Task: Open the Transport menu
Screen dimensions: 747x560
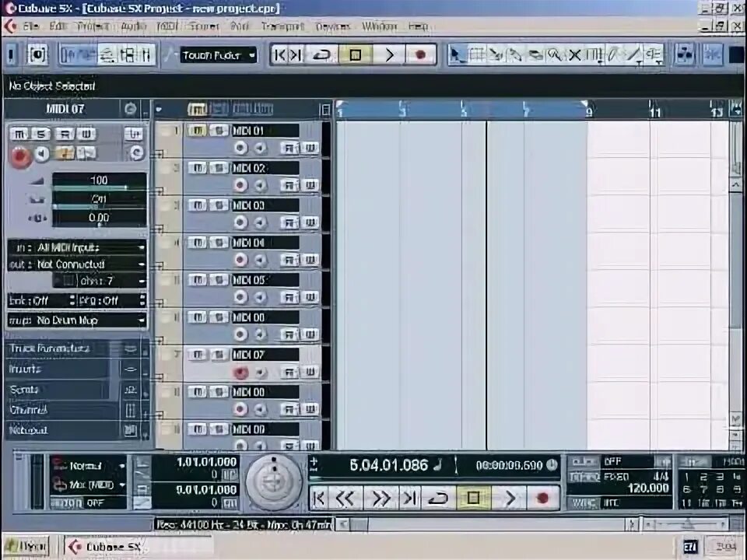Action: (x=282, y=26)
